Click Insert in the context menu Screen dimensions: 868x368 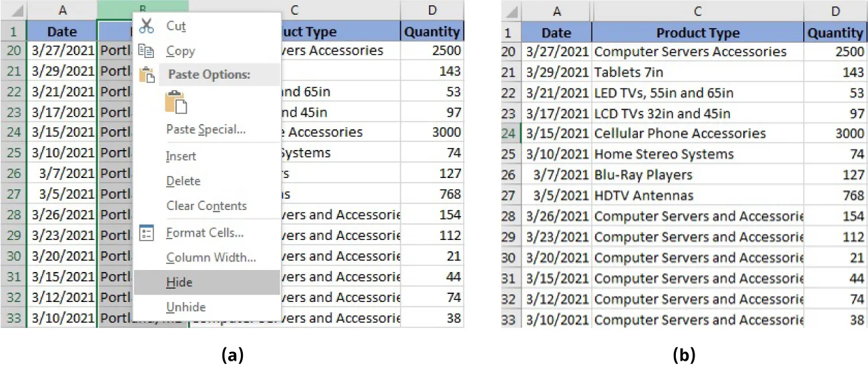tap(181, 156)
